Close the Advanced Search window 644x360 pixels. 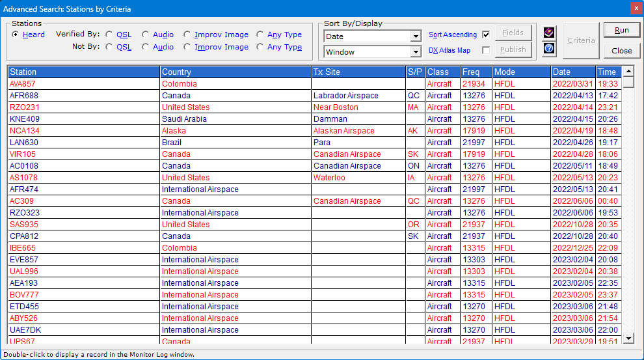coord(635,8)
